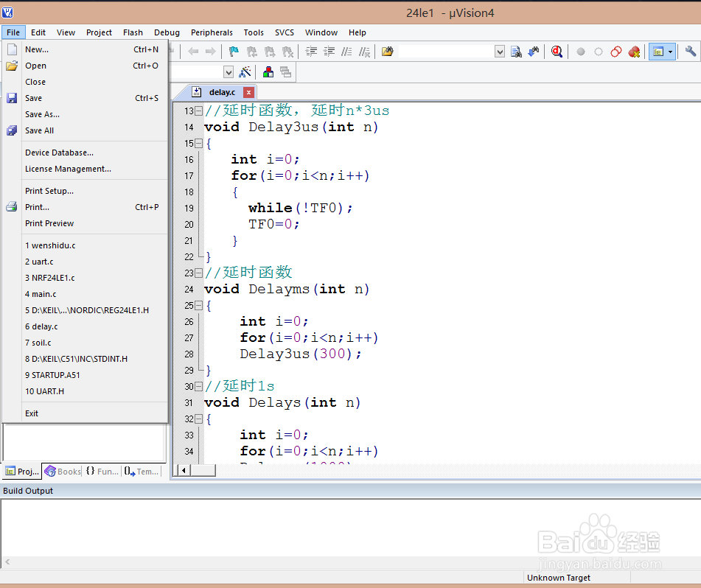Switch to the Functions panel tab
Image resolution: width=701 pixels, height=588 pixels.
click(x=102, y=471)
